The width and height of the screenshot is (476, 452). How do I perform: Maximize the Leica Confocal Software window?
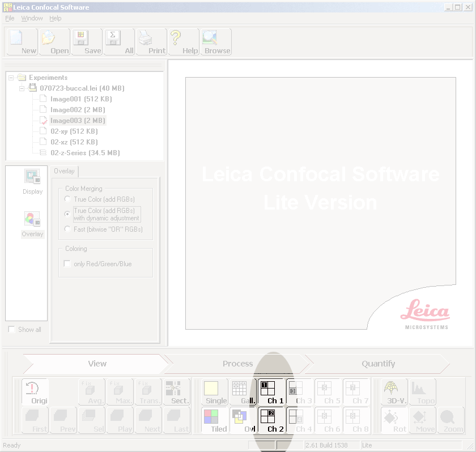(x=458, y=7)
